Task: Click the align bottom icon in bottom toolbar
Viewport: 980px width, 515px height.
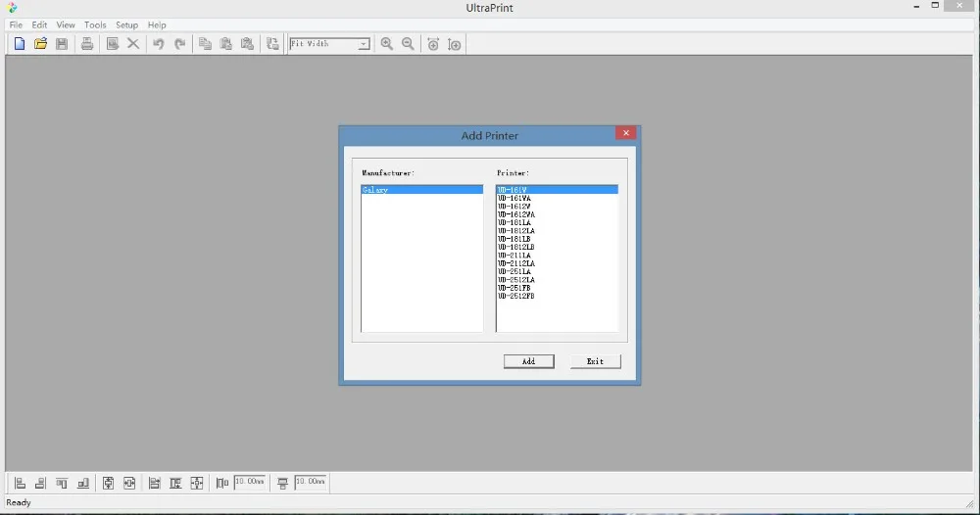Action: (x=83, y=483)
